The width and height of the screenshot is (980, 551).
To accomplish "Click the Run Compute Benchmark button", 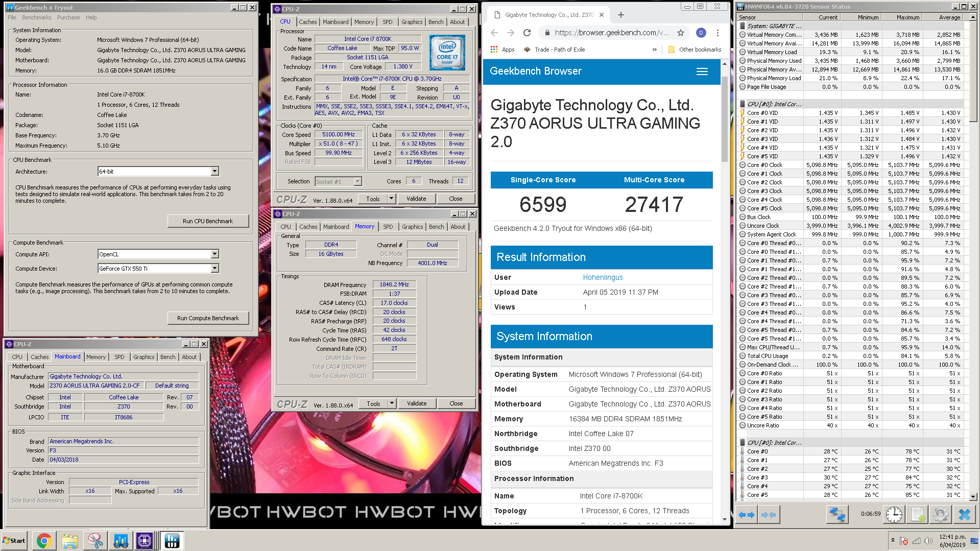I will tap(208, 318).
